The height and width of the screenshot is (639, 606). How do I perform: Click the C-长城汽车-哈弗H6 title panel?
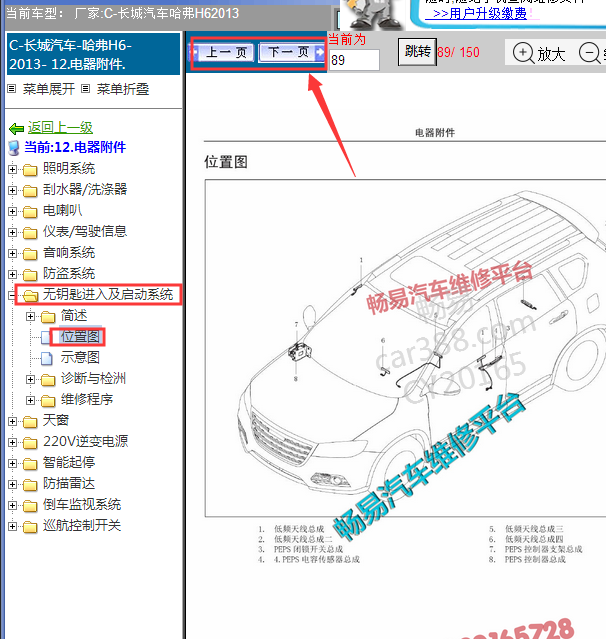tap(93, 54)
